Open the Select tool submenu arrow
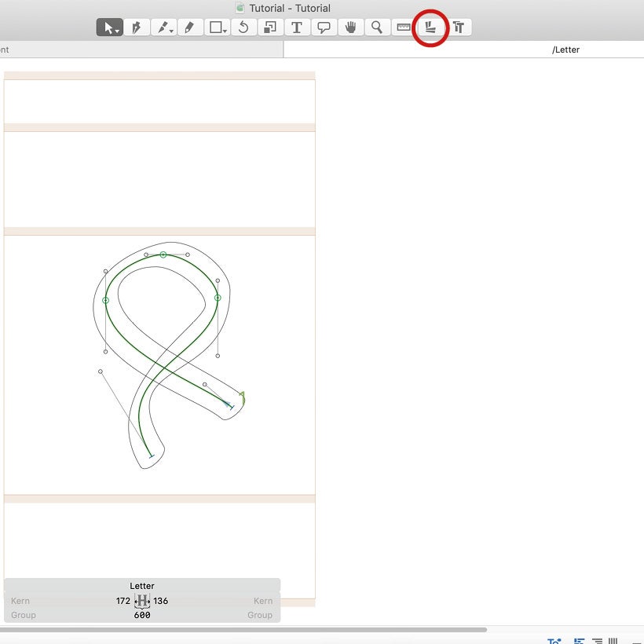 (x=118, y=31)
